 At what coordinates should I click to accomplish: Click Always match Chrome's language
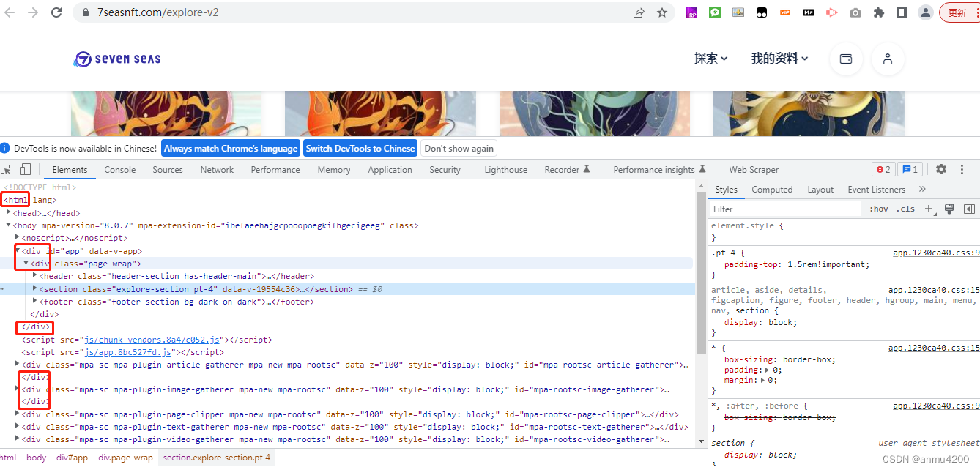(231, 148)
